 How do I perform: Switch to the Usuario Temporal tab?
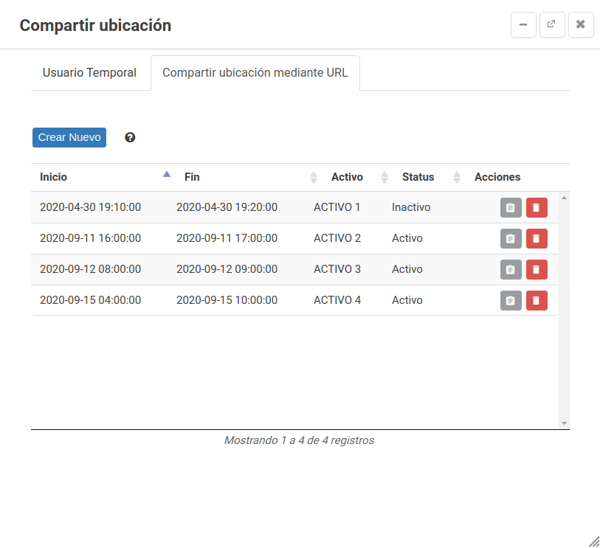(x=90, y=73)
